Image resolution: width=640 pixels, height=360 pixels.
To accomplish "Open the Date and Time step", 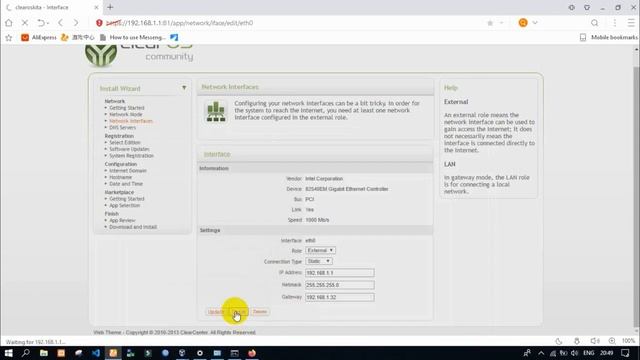I will tap(126, 184).
